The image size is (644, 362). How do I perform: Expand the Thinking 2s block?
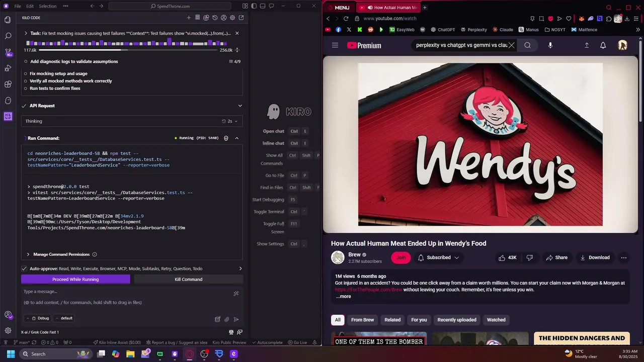point(235,121)
